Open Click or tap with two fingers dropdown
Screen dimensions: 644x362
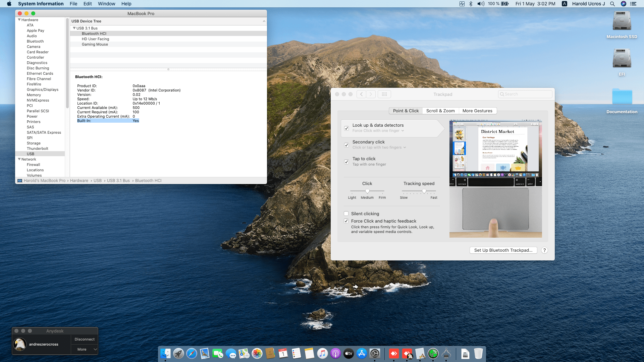pos(379,147)
